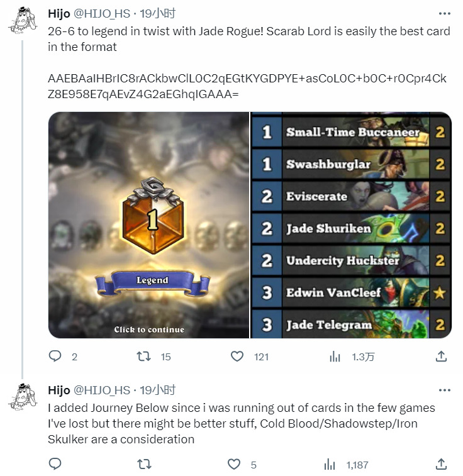This screenshot has width=463, height=476.
Task: Select the deck code text in the tweet
Action: pyautogui.click(x=247, y=86)
